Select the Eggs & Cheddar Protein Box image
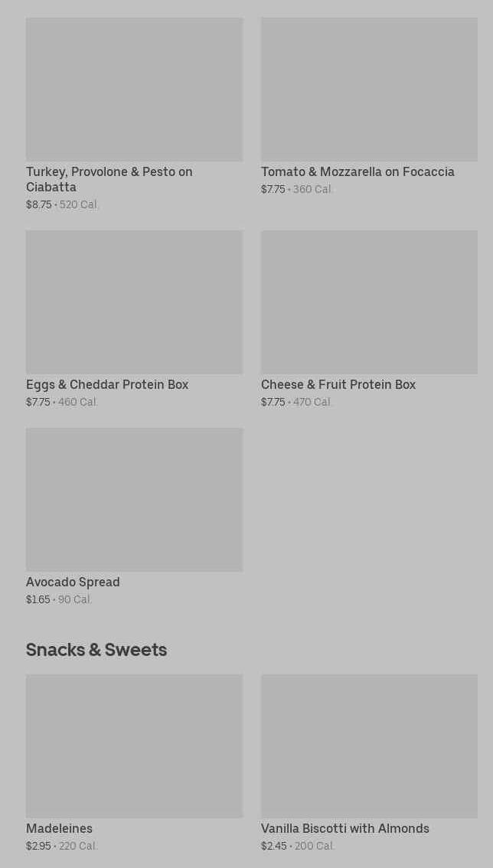The height and width of the screenshot is (868, 493). 134,302
